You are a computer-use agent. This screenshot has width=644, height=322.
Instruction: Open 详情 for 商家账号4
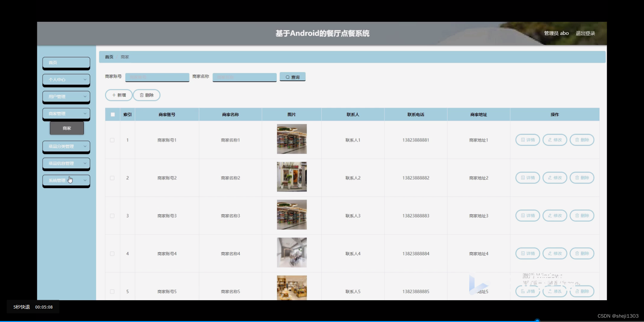point(528,254)
